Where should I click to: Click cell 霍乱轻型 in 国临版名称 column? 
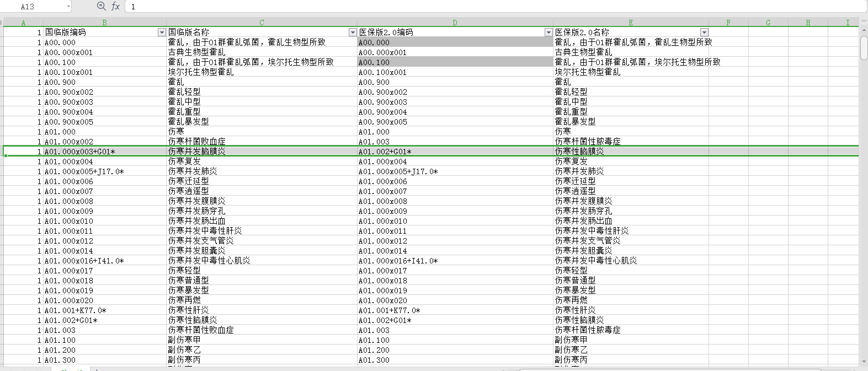point(262,92)
